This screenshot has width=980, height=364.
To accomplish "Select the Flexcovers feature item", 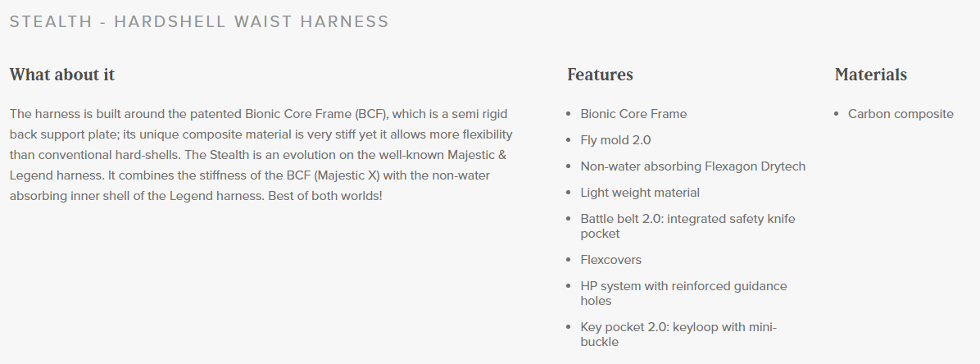I will coord(610,260).
